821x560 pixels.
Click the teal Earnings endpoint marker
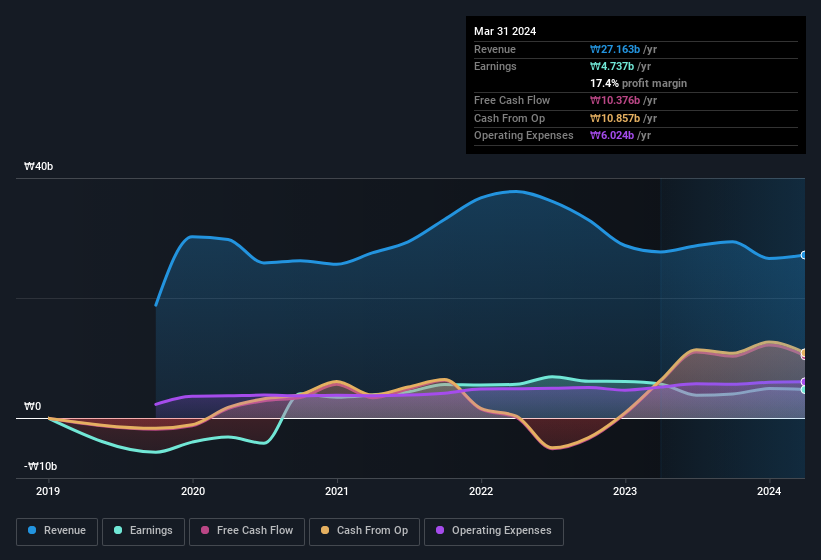click(804, 390)
